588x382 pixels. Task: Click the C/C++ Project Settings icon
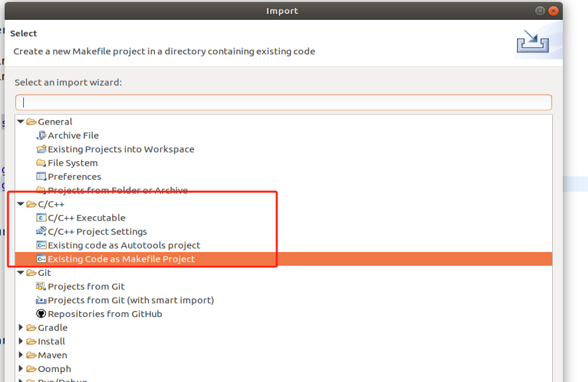point(41,231)
